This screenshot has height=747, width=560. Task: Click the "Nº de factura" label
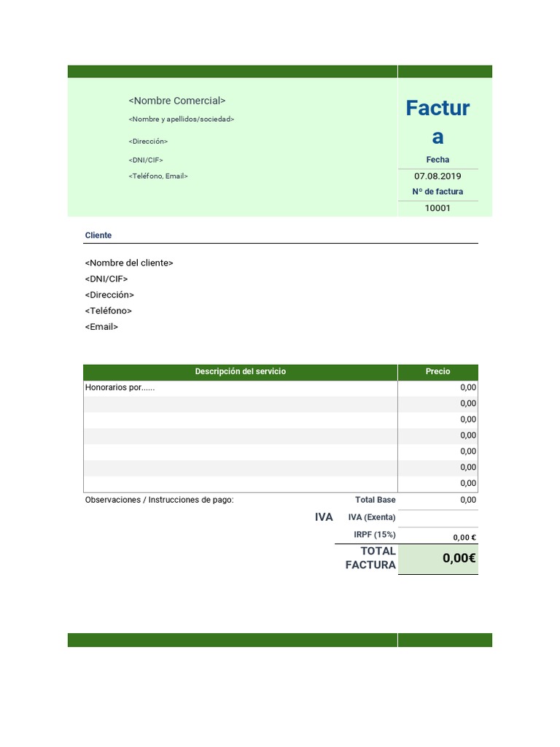click(x=437, y=192)
